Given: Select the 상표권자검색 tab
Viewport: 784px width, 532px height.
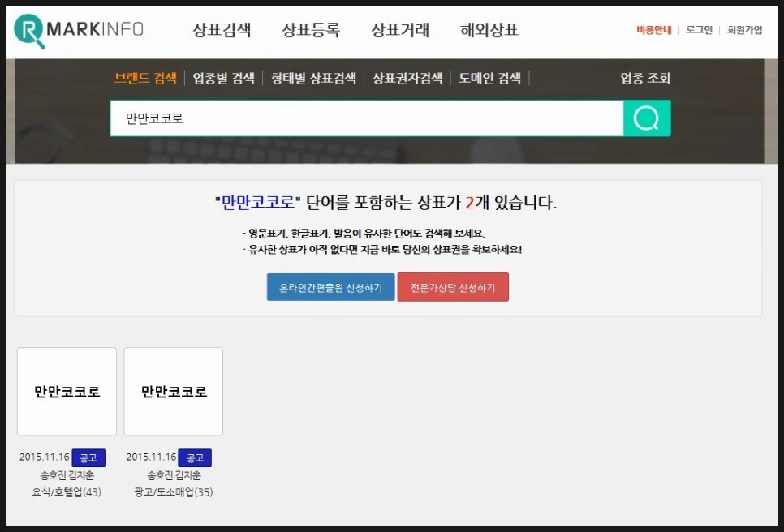Looking at the screenshot, I should click(407, 78).
